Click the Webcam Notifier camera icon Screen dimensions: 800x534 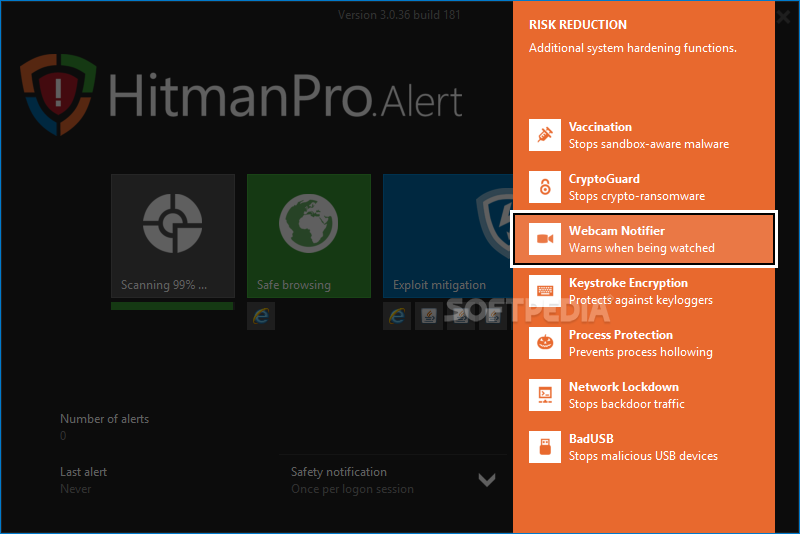click(x=545, y=239)
